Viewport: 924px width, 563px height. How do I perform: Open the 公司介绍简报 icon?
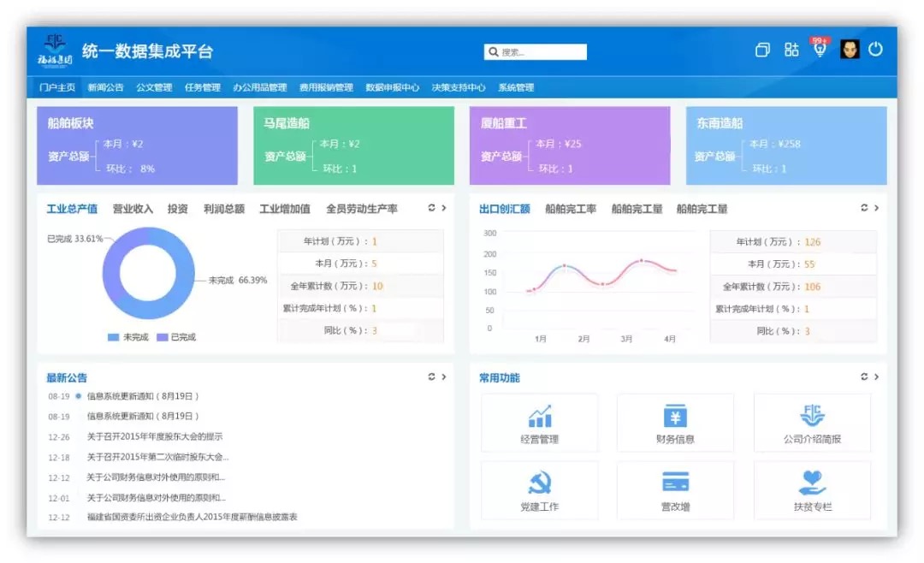click(x=812, y=416)
